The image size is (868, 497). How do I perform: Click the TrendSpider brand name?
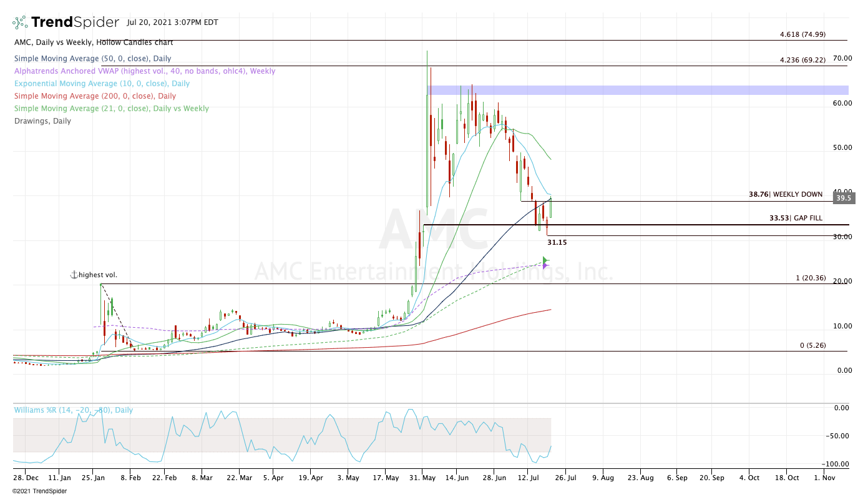(x=75, y=22)
